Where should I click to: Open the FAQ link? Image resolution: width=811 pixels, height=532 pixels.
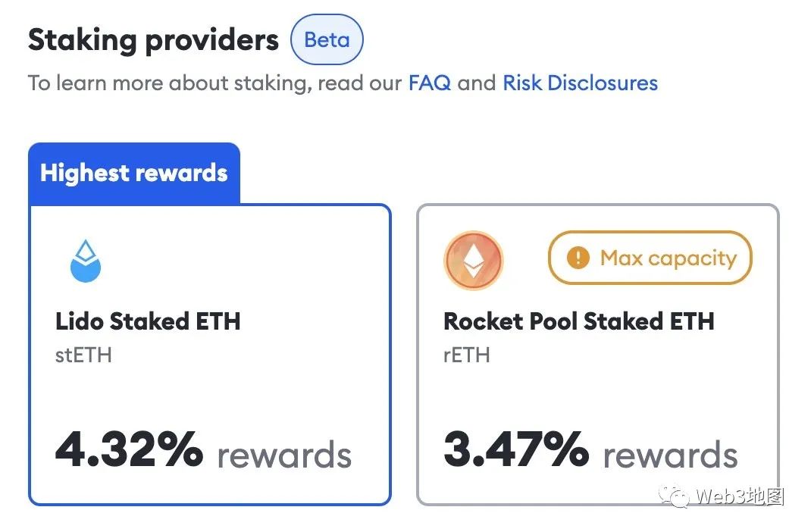pos(430,82)
